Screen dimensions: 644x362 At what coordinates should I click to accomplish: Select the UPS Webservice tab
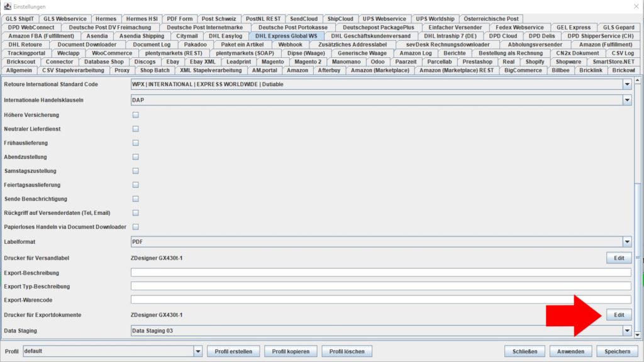pos(384,19)
